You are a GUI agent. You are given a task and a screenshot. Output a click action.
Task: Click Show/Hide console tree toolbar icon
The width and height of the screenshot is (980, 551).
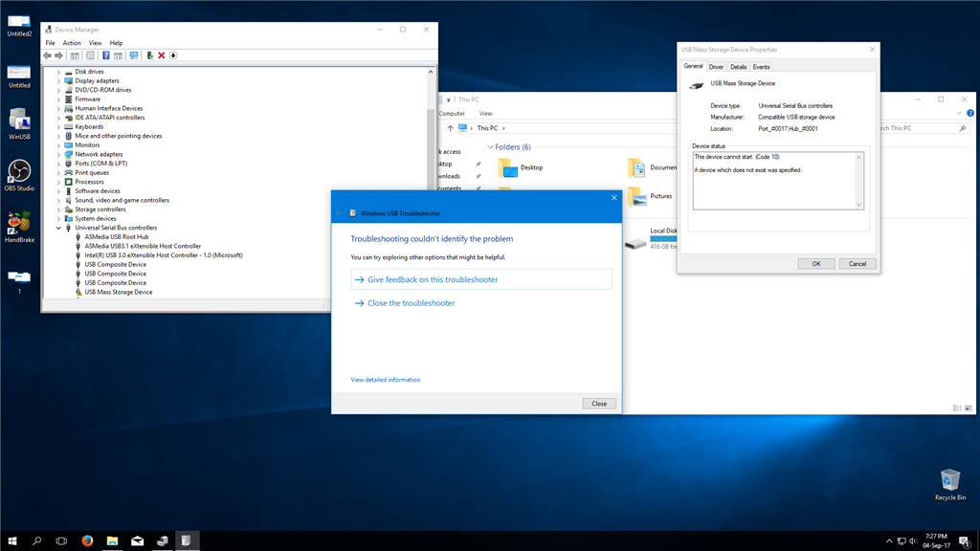(x=75, y=55)
